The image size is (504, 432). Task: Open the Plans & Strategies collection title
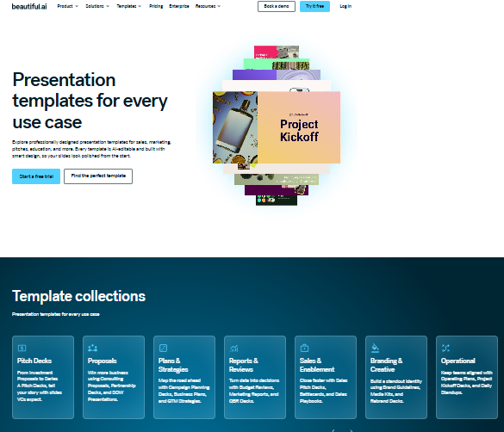173,365
